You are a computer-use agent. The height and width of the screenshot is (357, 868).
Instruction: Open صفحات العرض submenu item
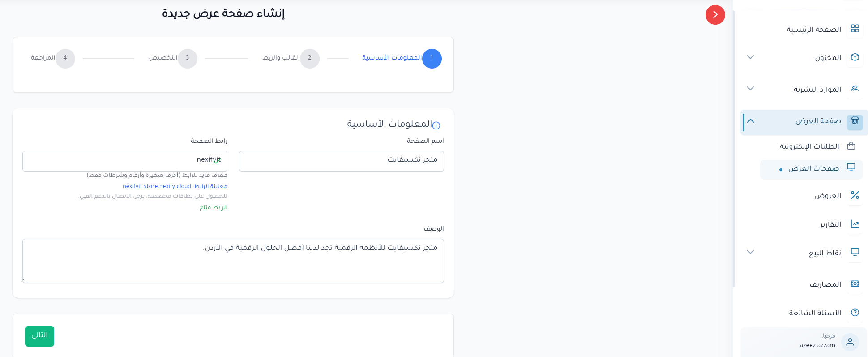pyautogui.click(x=813, y=169)
